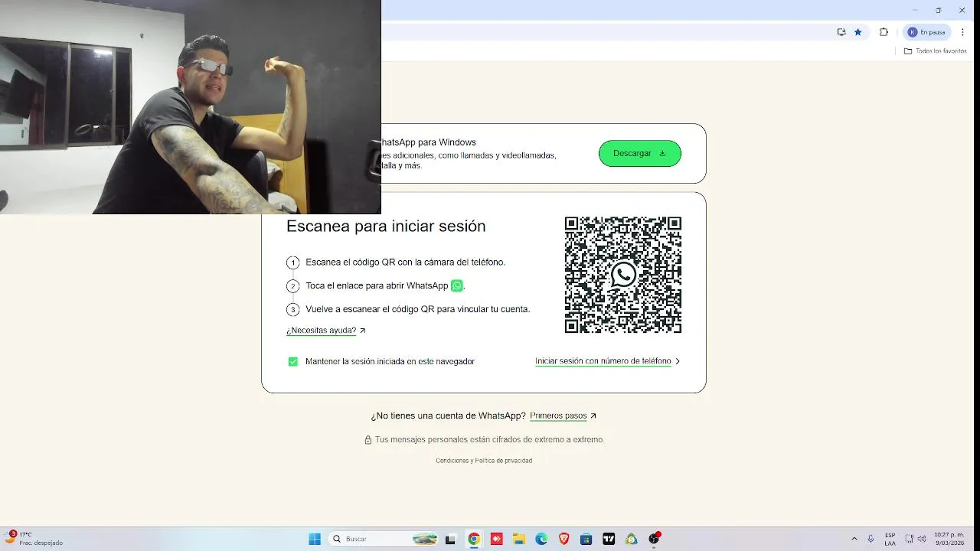Click the 'Tus mensajes personales están cifrados' text
Viewport: 980px width, 551px height.
click(490, 440)
